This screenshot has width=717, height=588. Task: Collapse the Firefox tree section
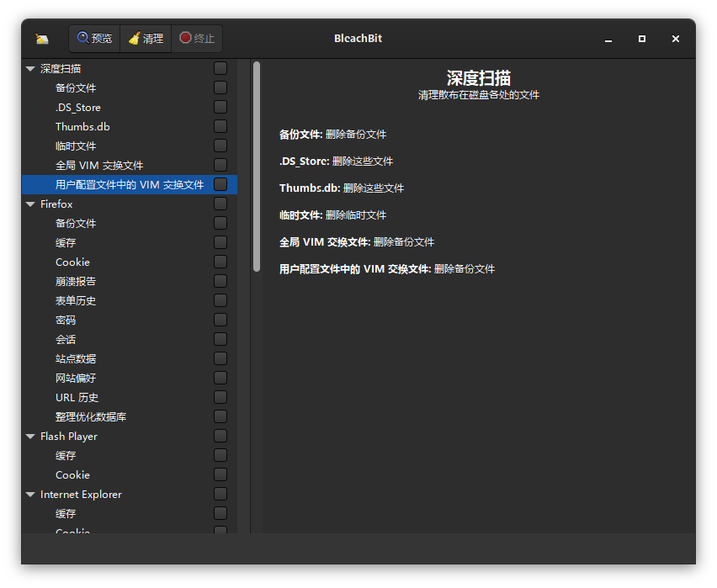[x=29, y=204]
